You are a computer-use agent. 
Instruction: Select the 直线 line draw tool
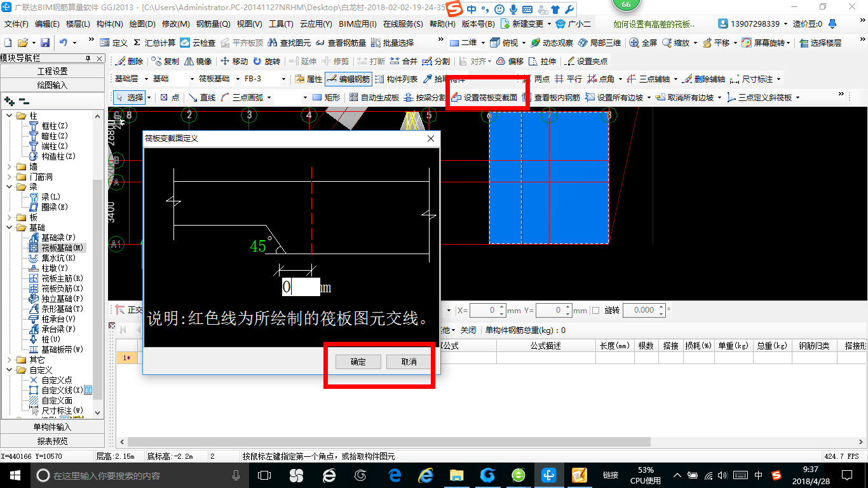202,98
